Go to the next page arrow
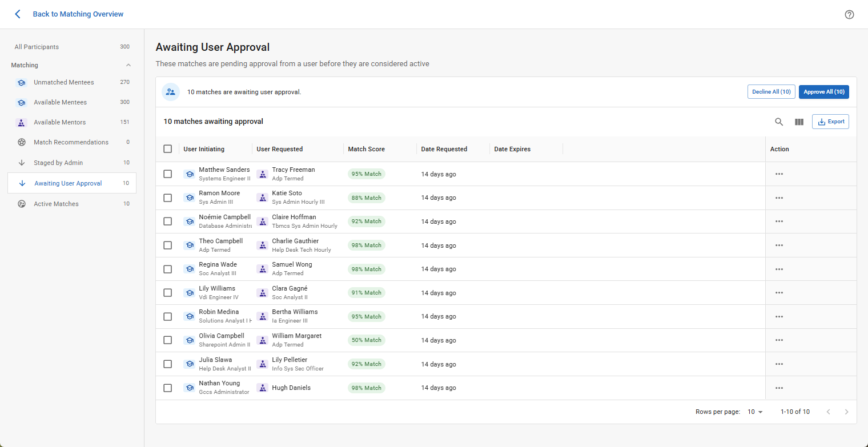868x447 pixels. [x=846, y=412]
